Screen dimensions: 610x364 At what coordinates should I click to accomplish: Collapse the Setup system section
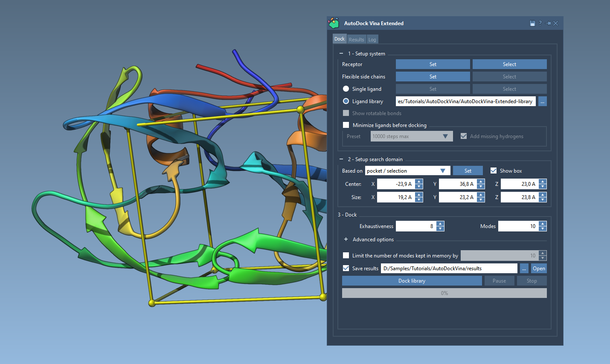pyautogui.click(x=341, y=54)
